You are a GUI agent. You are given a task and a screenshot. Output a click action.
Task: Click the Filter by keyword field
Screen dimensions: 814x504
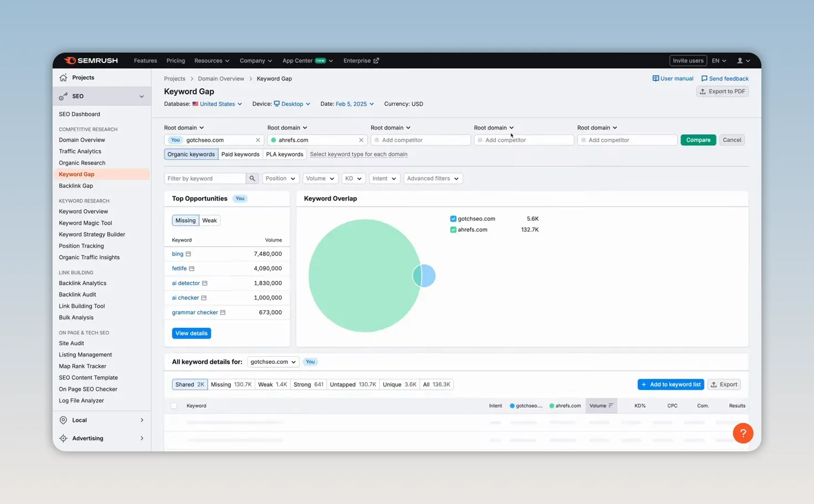(205, 178)
